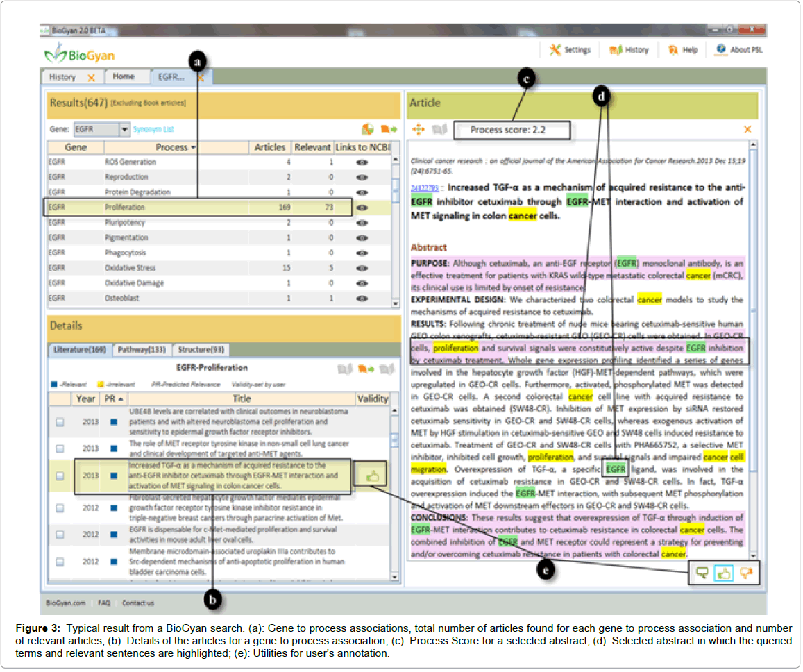The width and height of the screenshot is (803, 672).
Task: Switch to the Home tab
Action: [x=124, y=77]
